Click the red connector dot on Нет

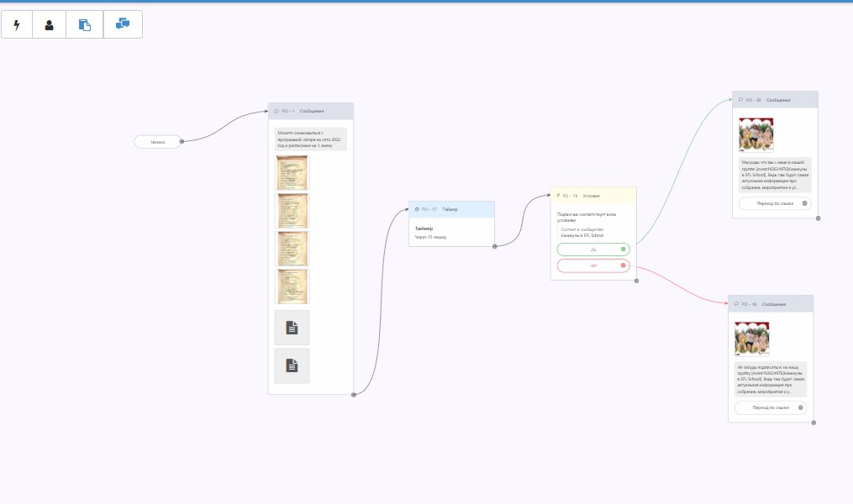click(x=624, y=265)
